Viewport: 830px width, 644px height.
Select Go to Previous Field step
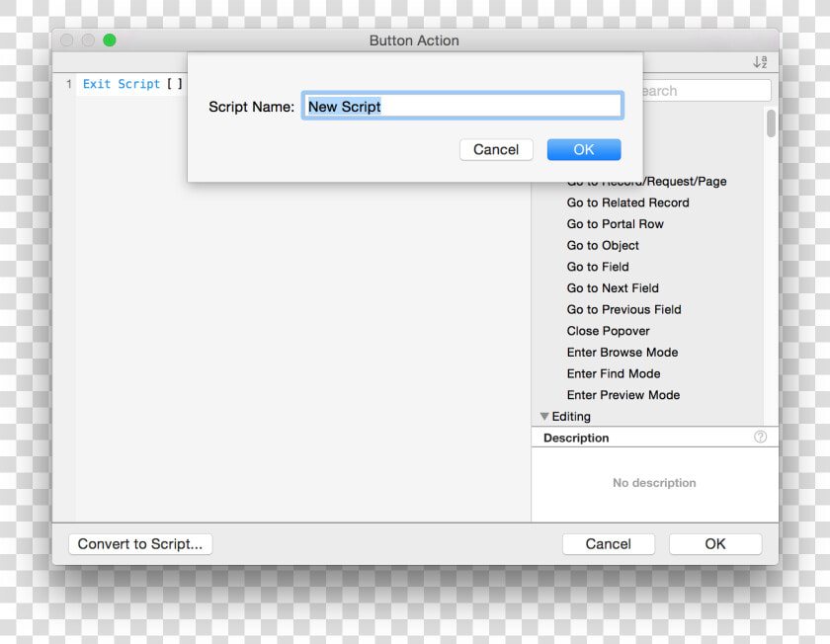pos(623,309)
